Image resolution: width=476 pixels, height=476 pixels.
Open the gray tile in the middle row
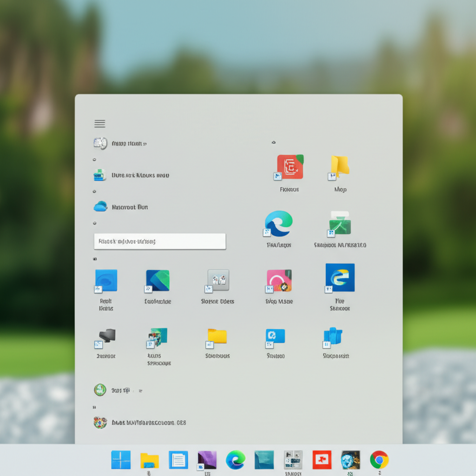tap(218, 280)
